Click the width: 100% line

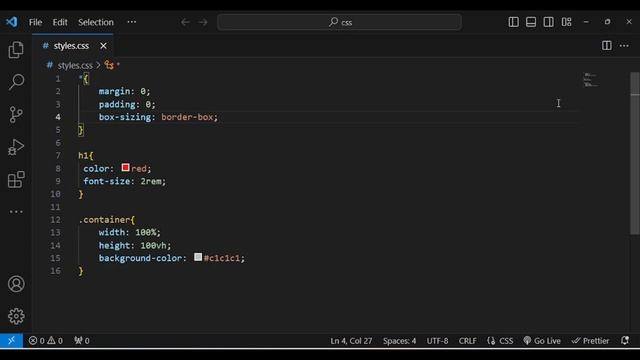[x=129, y=232]
